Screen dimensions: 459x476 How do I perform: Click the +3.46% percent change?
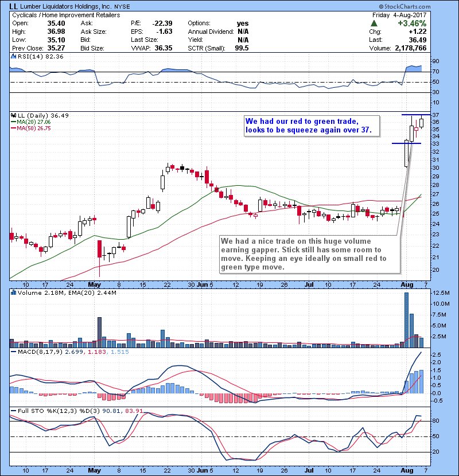(412, 24)
